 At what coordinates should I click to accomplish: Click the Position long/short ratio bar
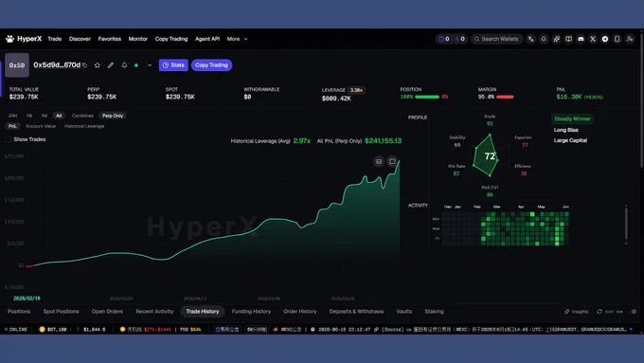coord(427,97)
